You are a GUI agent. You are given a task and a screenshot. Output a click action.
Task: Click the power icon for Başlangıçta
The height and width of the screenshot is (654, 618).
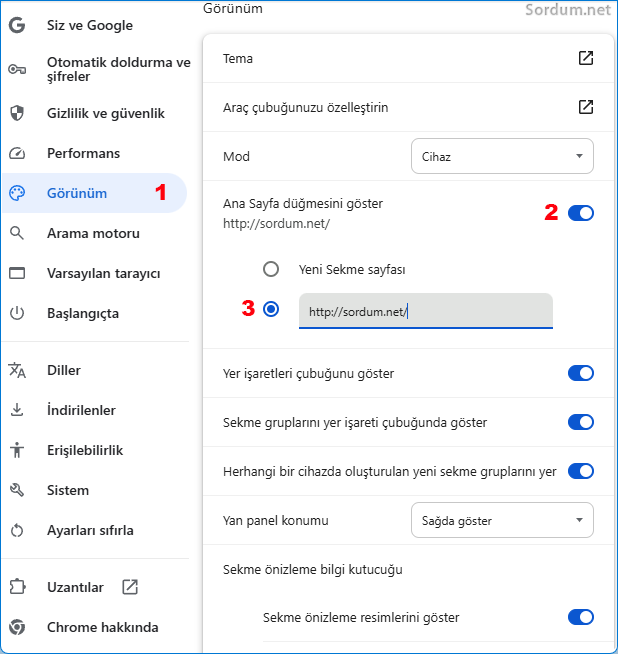[x=17, y=313]
